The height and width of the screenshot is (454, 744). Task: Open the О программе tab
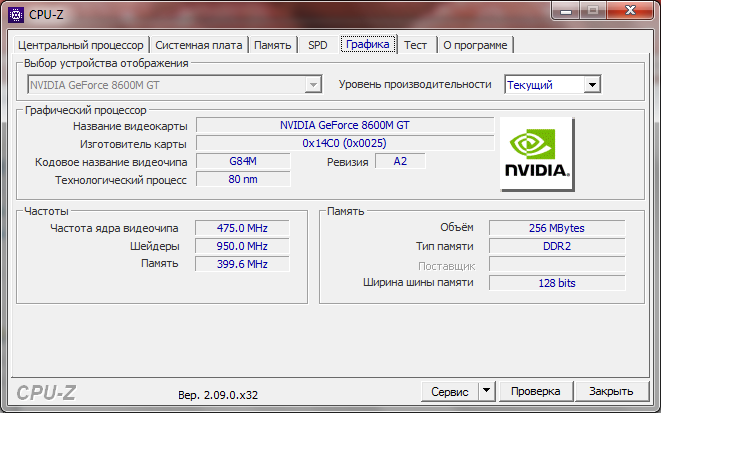tap(475, 45)
